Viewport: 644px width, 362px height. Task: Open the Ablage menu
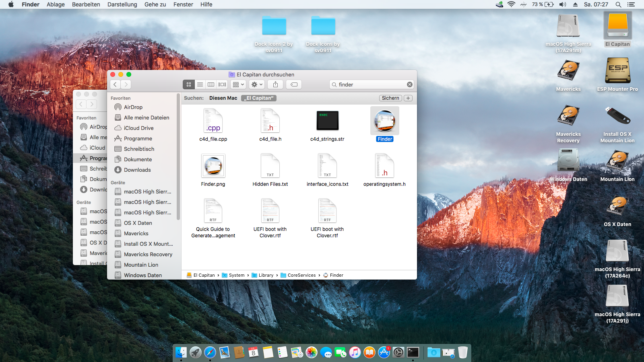[56, 4]
